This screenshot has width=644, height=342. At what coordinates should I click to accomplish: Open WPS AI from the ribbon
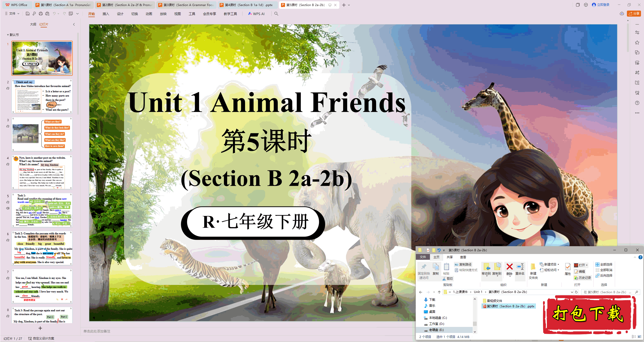point(256,14)
